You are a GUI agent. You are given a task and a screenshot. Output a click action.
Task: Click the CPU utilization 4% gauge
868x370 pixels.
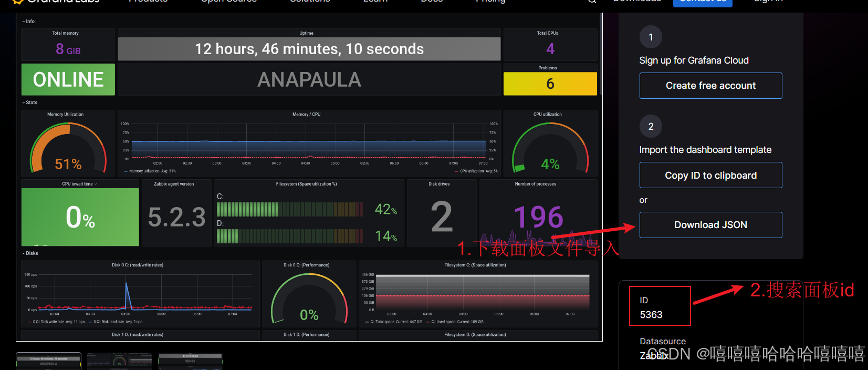pos(550,148)
